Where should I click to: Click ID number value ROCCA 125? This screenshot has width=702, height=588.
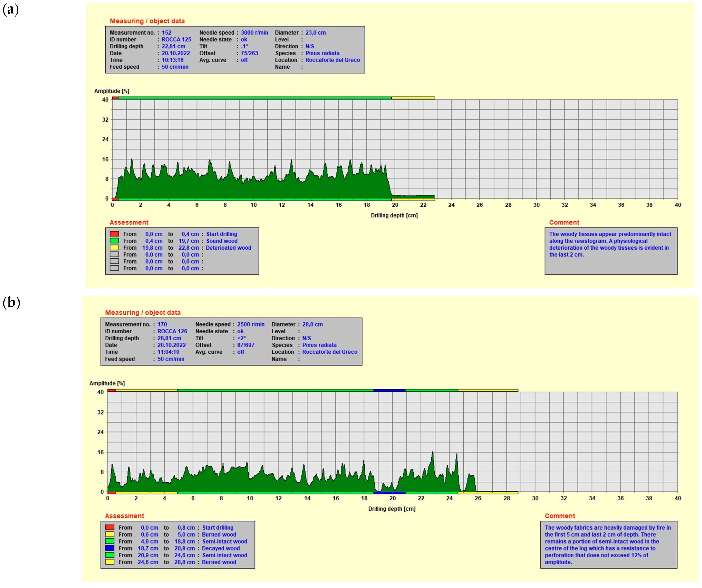(x=176, y=39)
